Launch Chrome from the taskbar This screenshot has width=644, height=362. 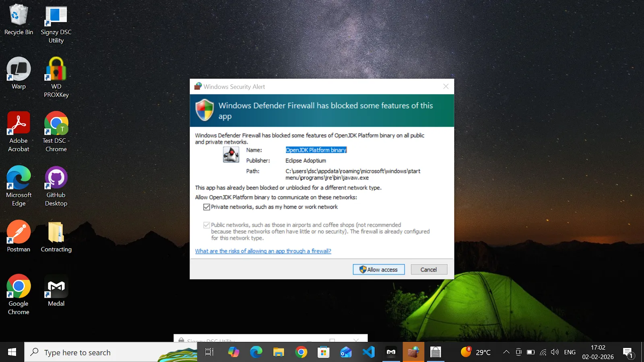pos(301,352)
